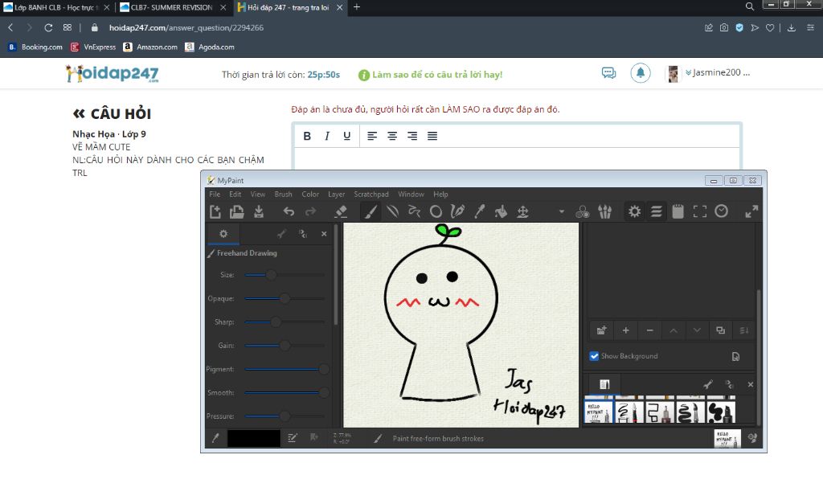Justify text in the answer editor
This screenshot has height=504, width=823.
point(432,136)
